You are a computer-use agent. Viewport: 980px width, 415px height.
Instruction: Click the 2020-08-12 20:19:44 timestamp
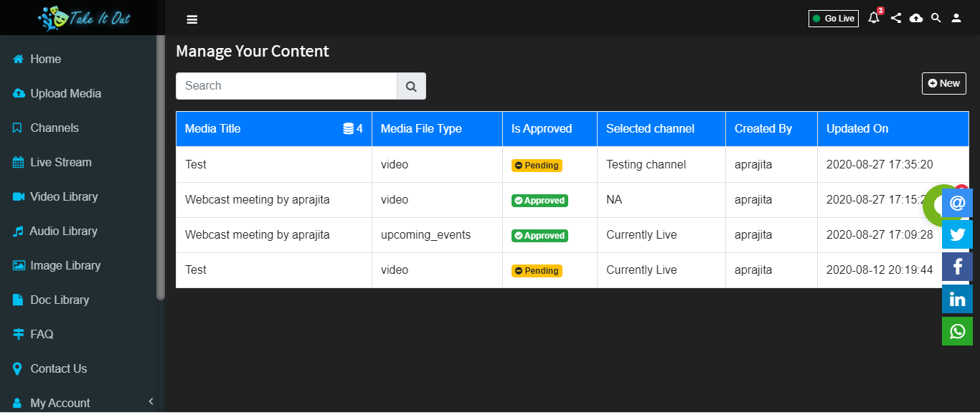880,270
